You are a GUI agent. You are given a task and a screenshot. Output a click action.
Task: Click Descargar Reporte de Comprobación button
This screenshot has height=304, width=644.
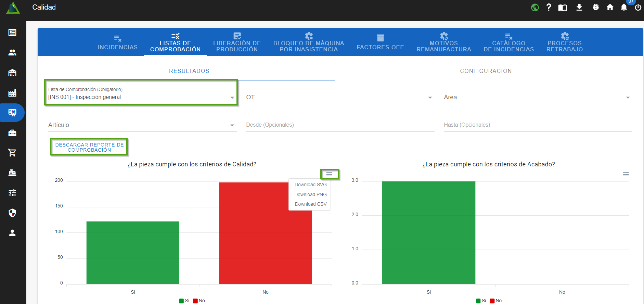point(89,147)
